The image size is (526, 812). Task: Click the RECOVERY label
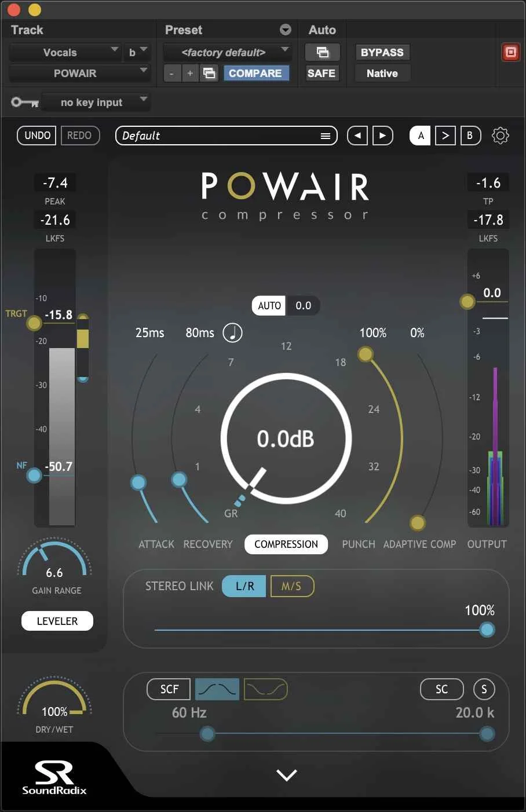tap(208, 544)
